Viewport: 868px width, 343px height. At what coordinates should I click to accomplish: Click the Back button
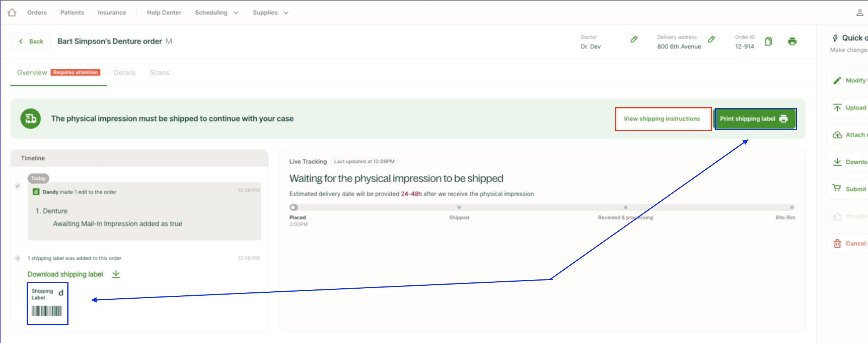[x=31, y=41]
